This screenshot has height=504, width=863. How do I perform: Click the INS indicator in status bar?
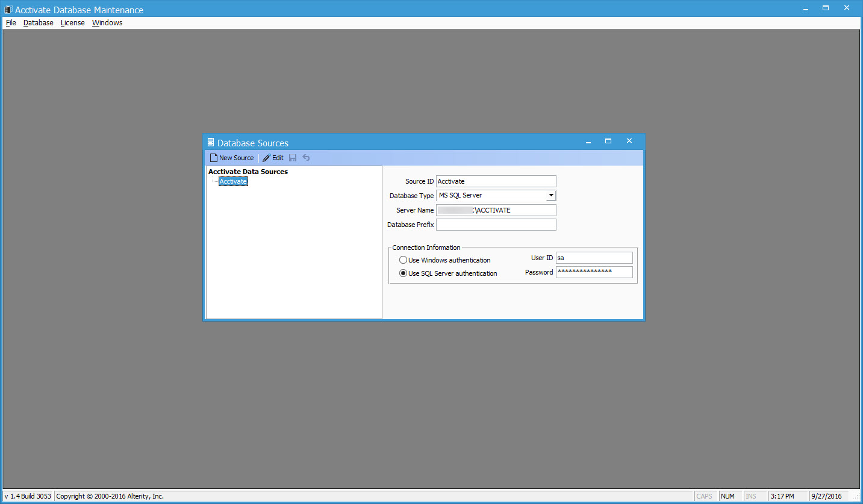[750, 496]
